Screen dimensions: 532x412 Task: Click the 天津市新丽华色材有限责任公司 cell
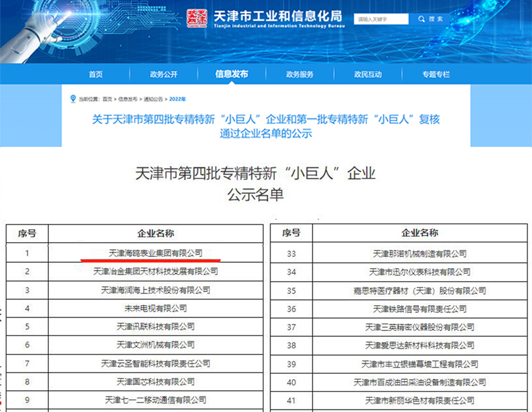(420, 401)
